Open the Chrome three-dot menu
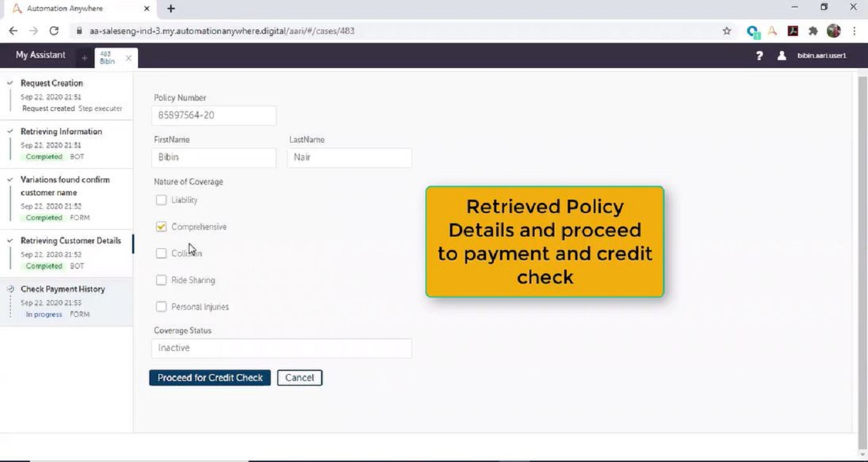Viewport: 868px width, 462px height. tap(855, 31)
